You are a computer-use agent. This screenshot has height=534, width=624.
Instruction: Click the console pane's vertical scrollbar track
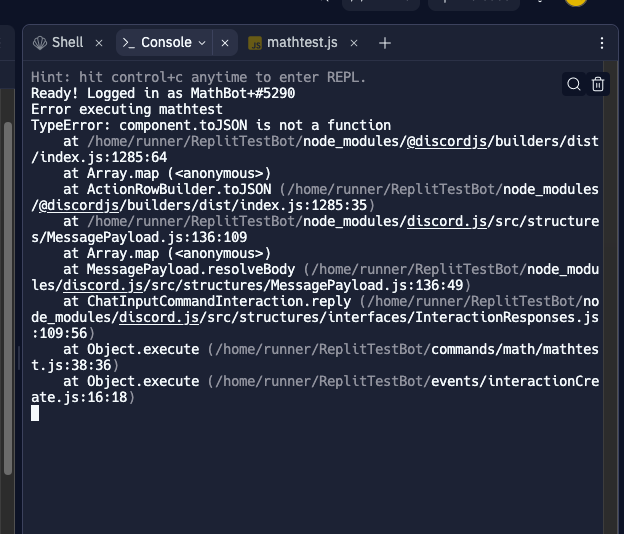tap(608, 298)
